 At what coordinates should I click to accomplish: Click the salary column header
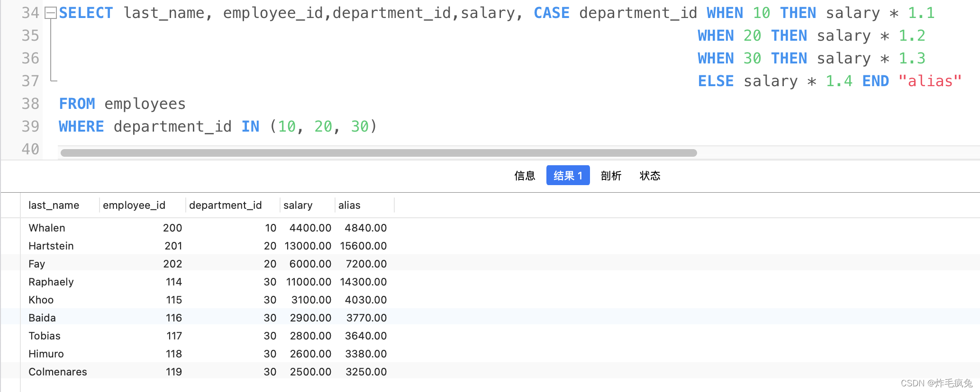(x=298, y=205)
